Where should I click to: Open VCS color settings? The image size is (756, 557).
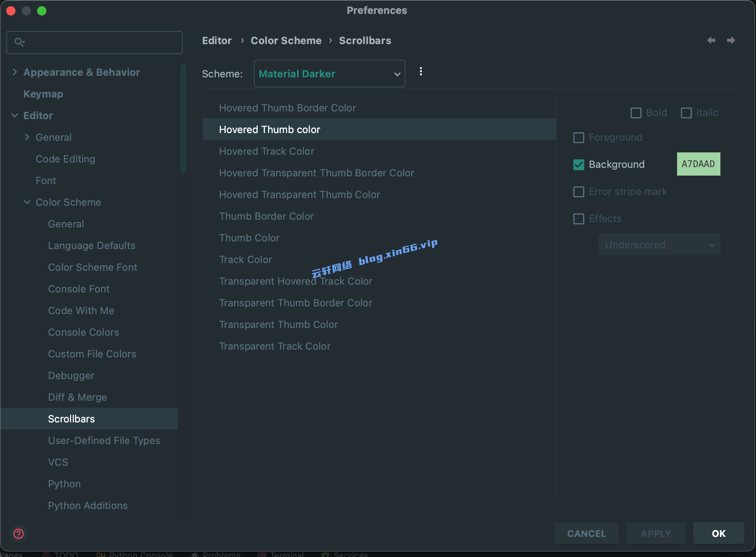(x=58, y=462)
